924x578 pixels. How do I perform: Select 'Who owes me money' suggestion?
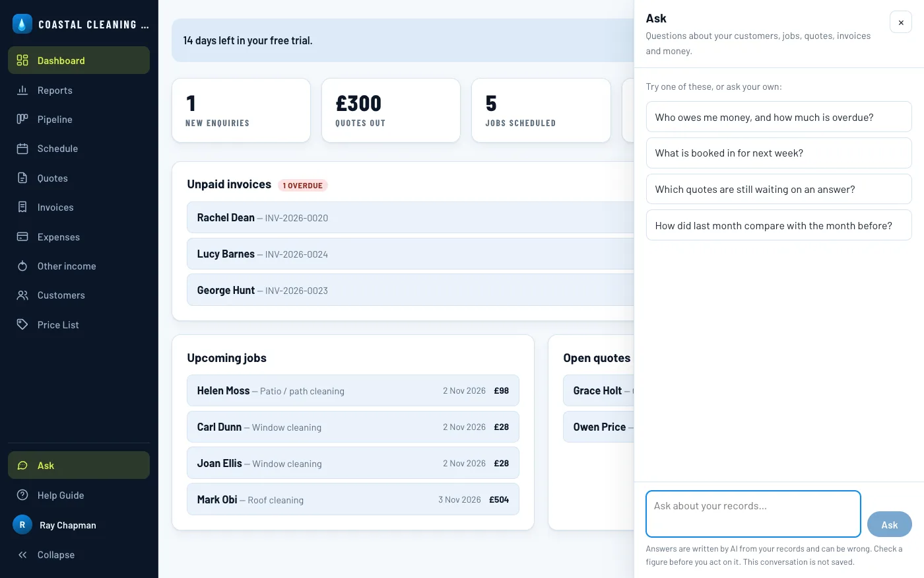coord(779,117)
